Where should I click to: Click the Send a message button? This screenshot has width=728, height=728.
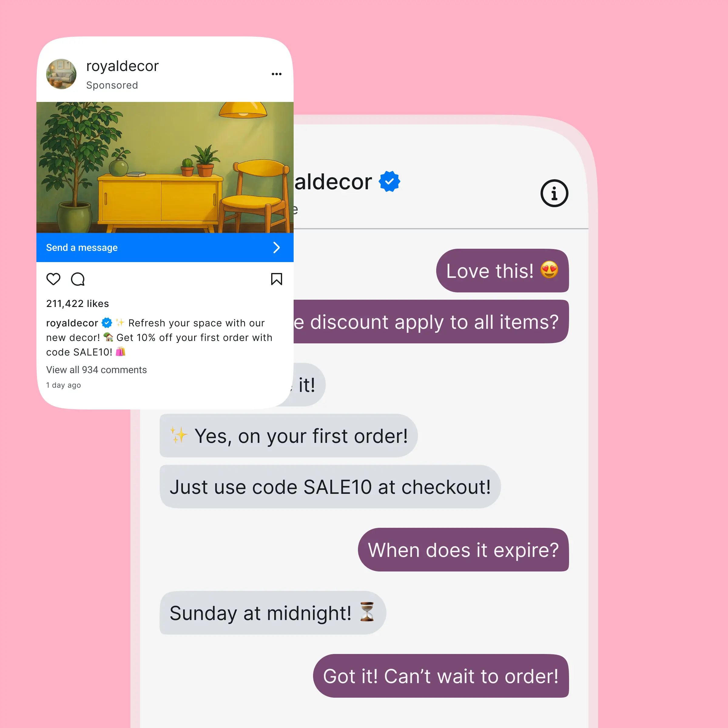(x=165, y=248)
